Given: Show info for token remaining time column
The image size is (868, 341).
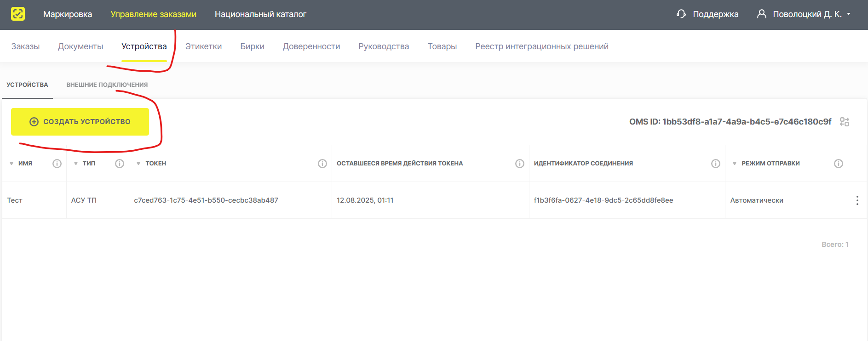Looking at the screenshot, I should pos(520,164).
